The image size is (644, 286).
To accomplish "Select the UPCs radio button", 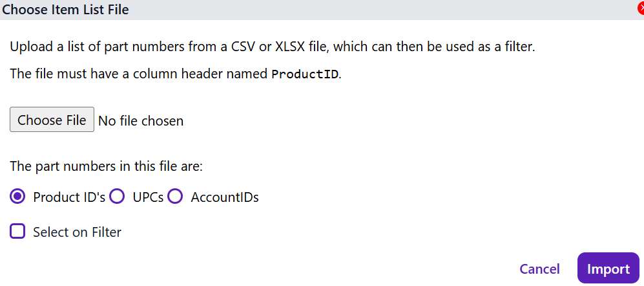I will point(117,197).
